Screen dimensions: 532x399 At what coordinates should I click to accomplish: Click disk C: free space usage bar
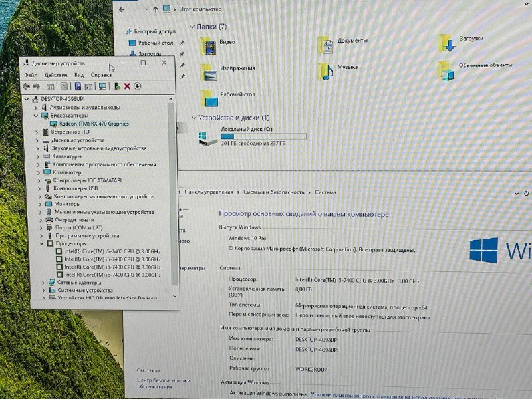pos(263,136)
